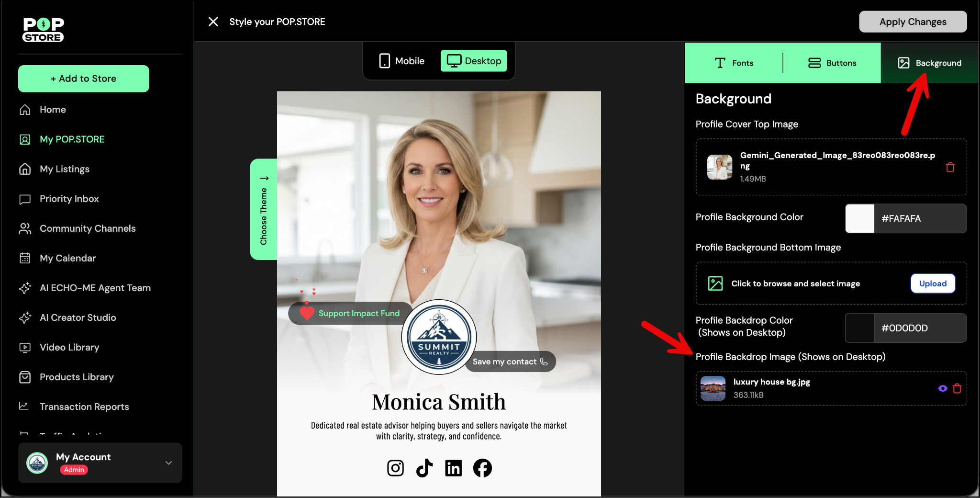Open the Facebook social icon

[x=482, y=468]
